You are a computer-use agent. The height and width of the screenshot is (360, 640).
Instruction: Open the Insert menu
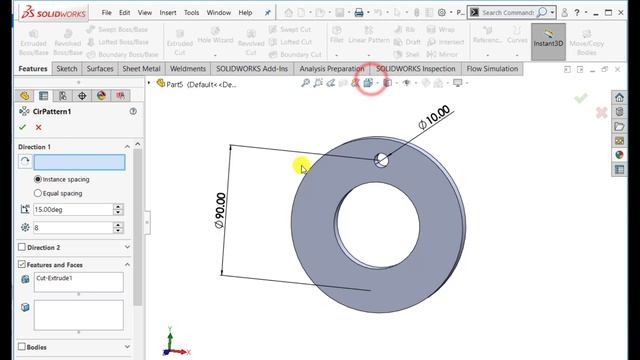click(168, 13)
